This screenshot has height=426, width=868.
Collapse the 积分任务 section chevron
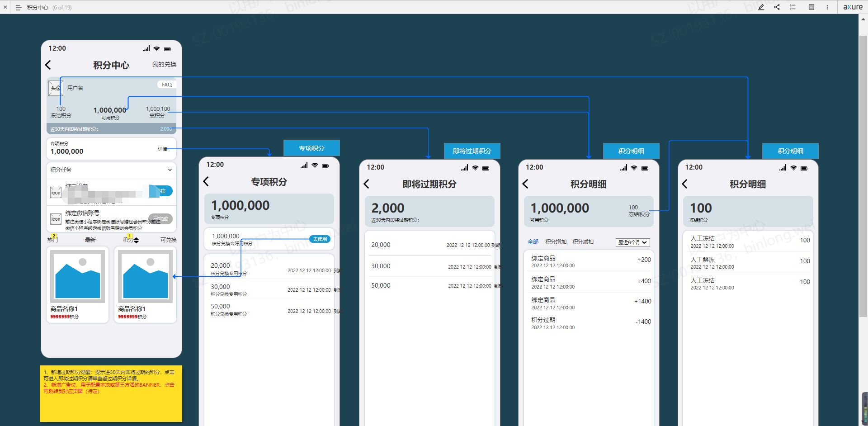(x=170, y=170)
